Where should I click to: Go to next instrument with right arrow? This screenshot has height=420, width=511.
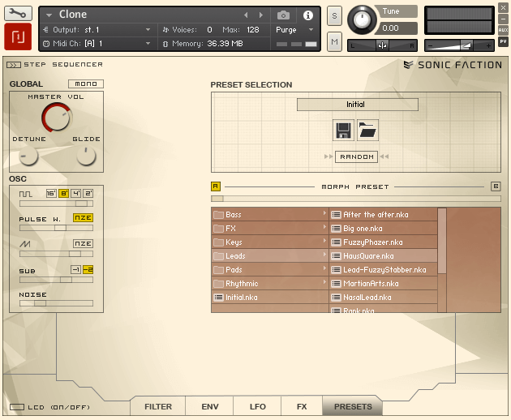[260, 15]
